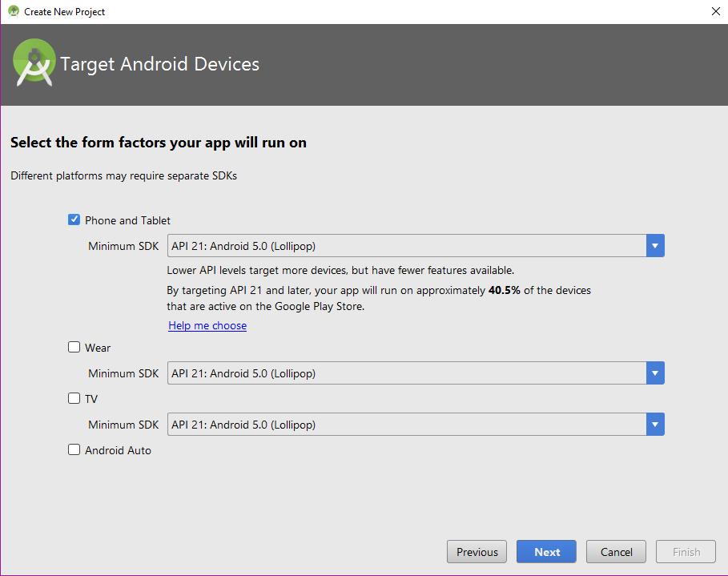Enable the TV form factor checkbox
This screenshot has height=576, width=728.
[74, 398]
